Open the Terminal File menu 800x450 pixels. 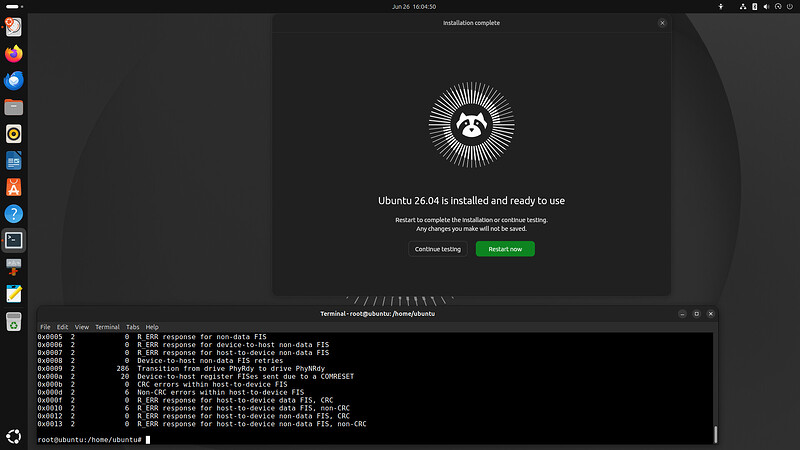tap(45, 327)
